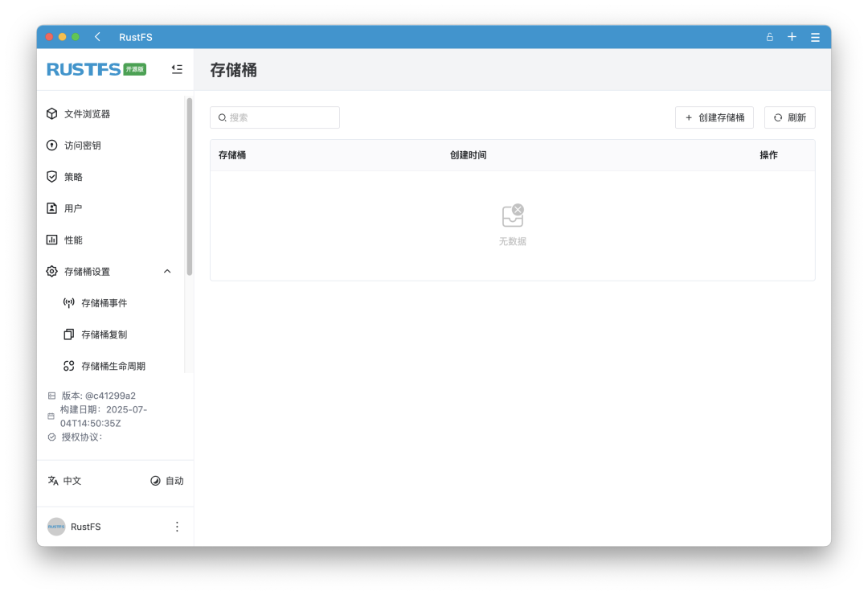Screen dimensions: 868x595
Task: Click the 搜索 search input field
Action: coord(275,117)
